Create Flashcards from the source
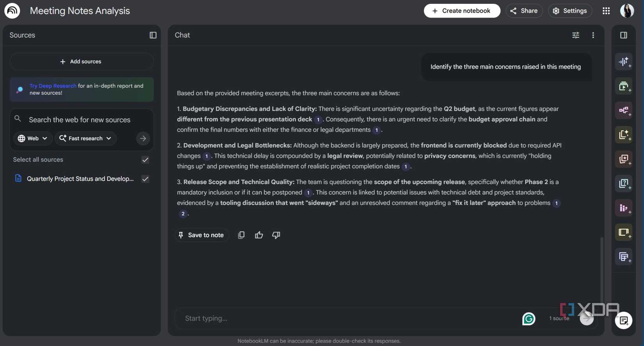644x346 pixels. pos(623,159)
